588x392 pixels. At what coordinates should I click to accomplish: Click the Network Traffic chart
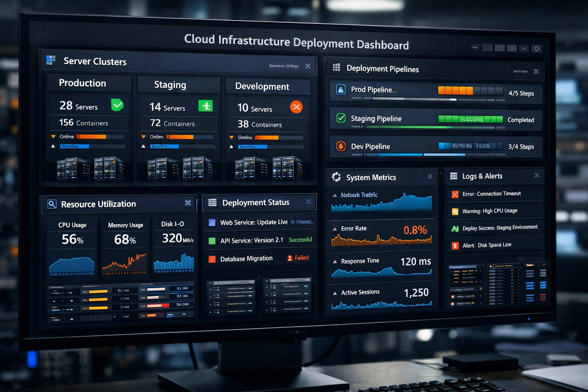tap(382, 203)
